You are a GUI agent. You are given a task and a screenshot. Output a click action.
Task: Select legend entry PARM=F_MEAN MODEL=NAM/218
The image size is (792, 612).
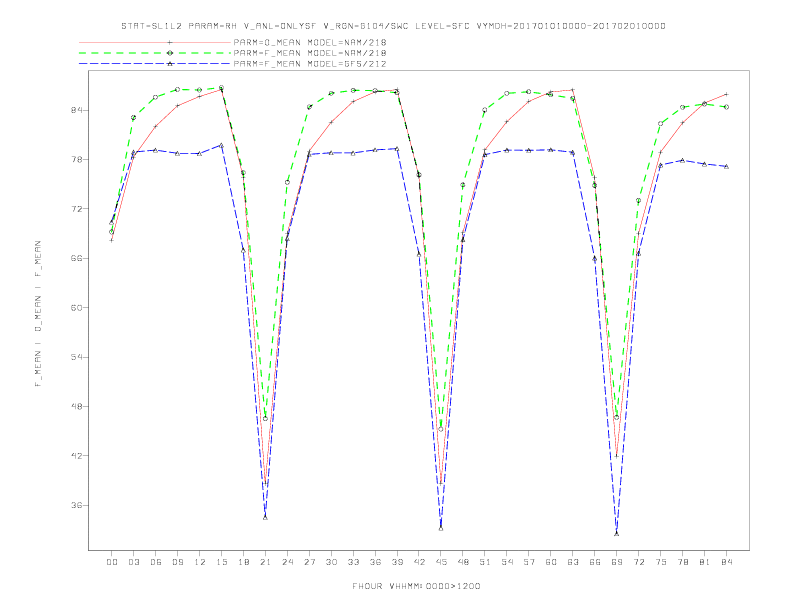click(310, 53)
